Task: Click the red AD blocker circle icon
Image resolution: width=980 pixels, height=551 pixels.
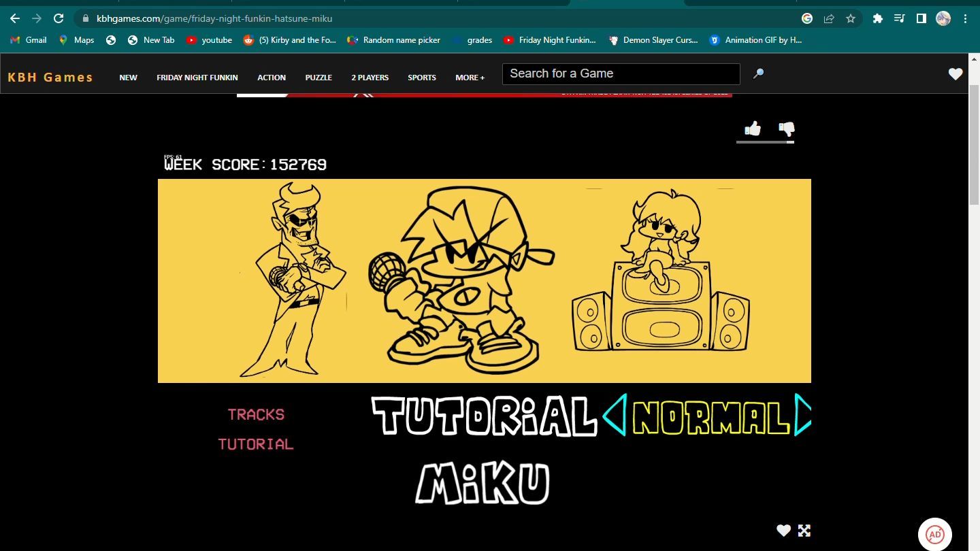Action: 935,534
